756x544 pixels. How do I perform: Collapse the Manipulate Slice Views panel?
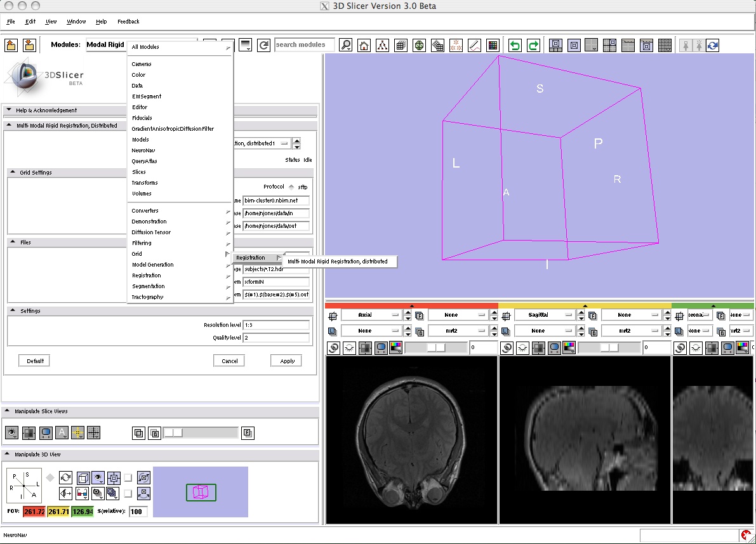8,411
